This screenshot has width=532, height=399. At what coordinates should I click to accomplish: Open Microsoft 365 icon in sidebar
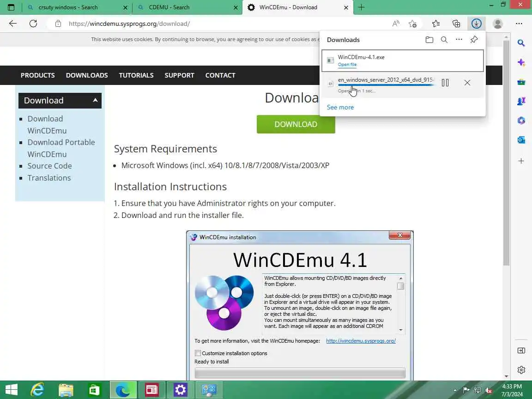(521, 121)
